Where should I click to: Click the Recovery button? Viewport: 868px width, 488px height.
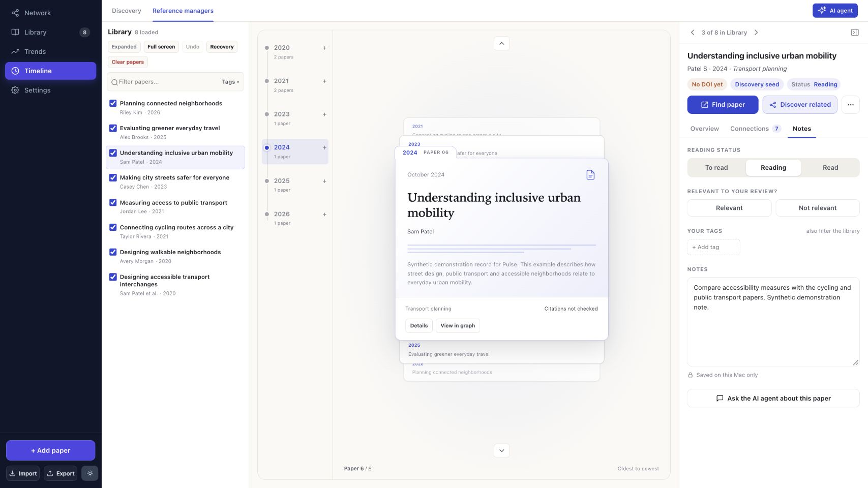pyautogui.click(x=222, y=47)
